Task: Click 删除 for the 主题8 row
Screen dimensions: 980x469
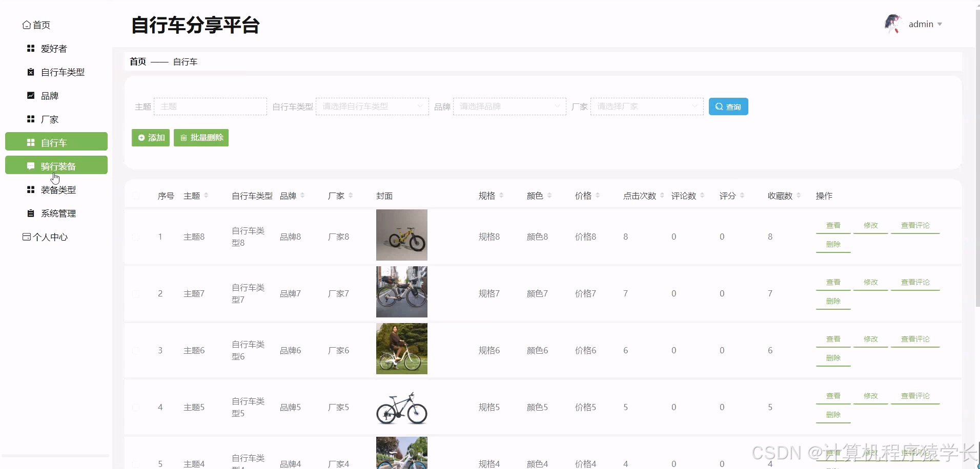Action: (x=833, y=244)
